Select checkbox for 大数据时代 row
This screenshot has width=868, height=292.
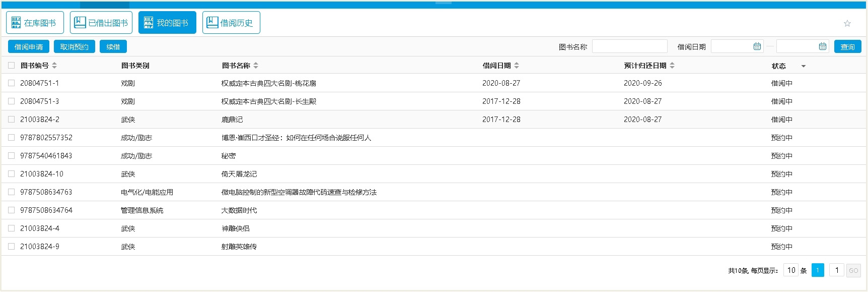click(11, 210)
